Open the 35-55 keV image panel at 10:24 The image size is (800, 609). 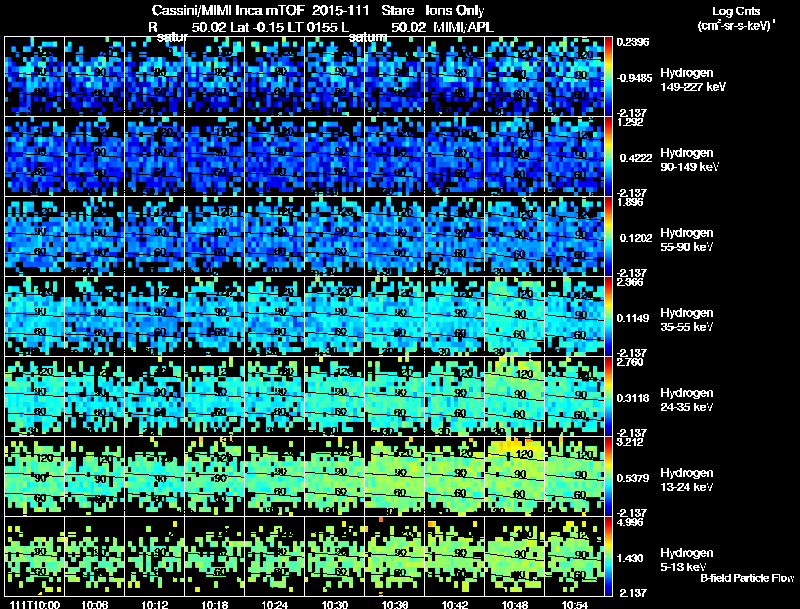click(x=274, y=317)
